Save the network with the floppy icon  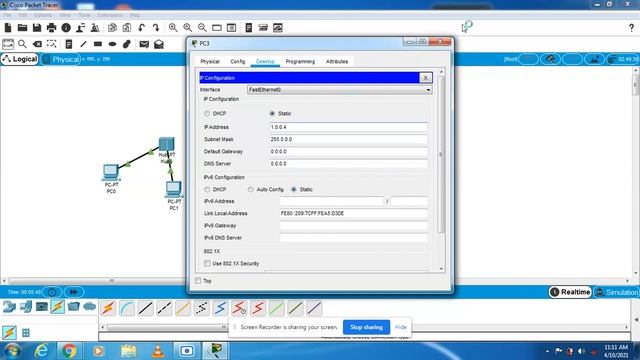tap(37, 28)
